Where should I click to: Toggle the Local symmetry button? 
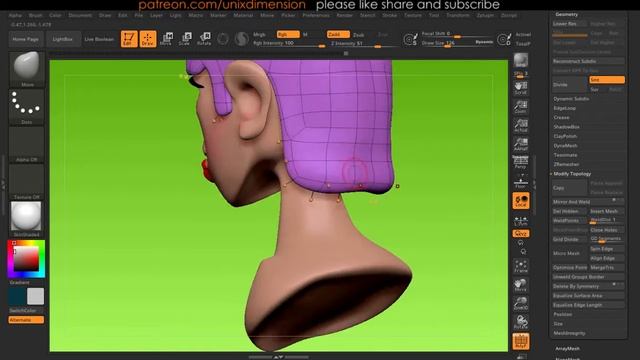click(521, 201)
